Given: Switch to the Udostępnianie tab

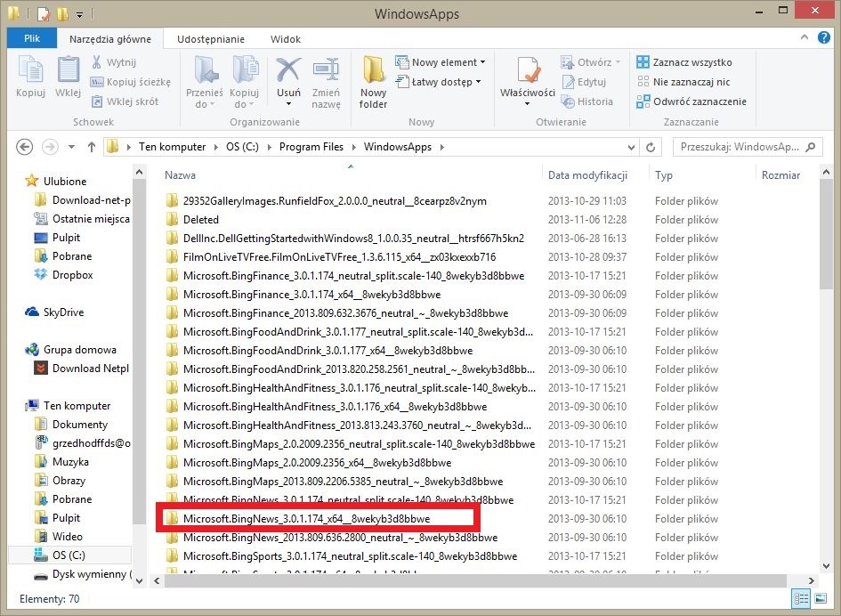Looking at the screenshot, I should coord(211,39).
